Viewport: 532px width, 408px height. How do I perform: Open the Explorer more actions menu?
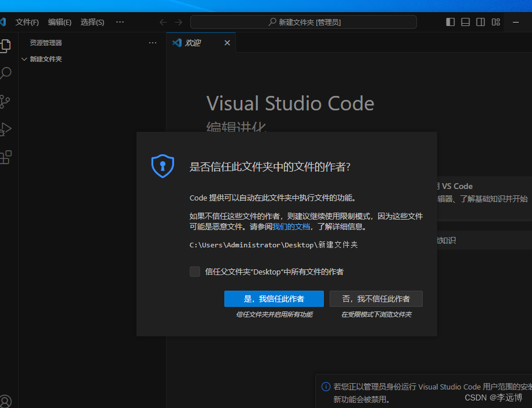pos(152,42)
